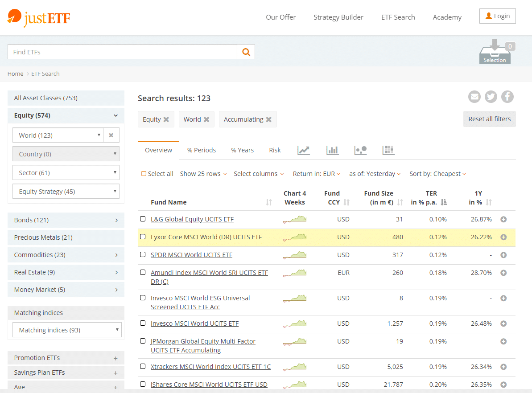This screenshot has height=393, width=532.
Task: Check Amundi Index MSCI World SRI row
Action: 143,272
